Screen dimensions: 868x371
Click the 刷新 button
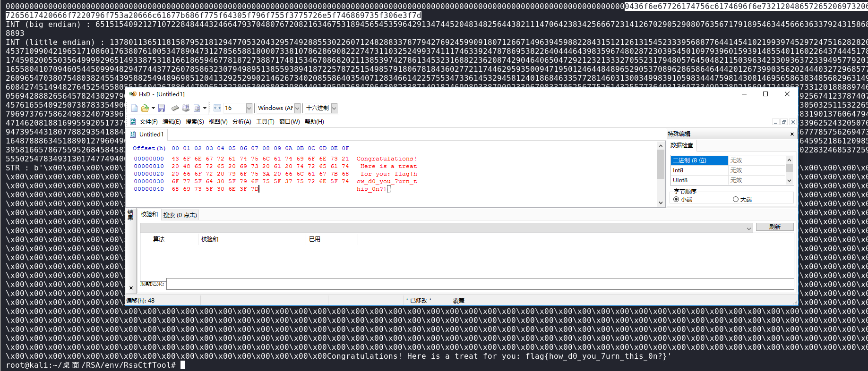pos(775,227)
